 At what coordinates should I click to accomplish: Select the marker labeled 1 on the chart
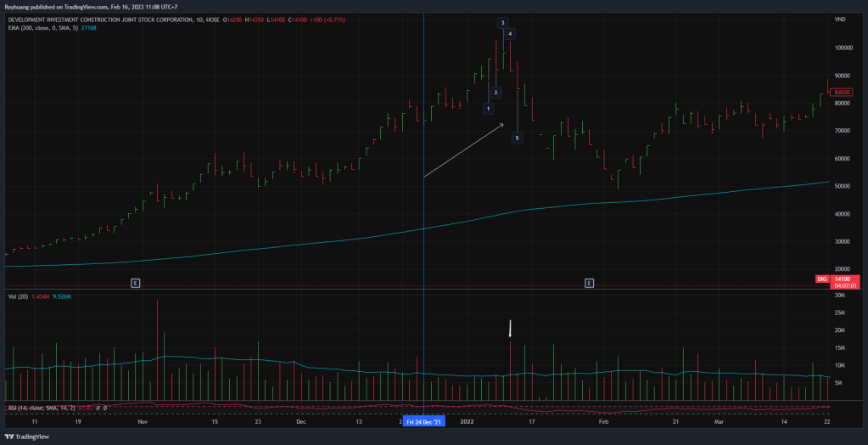point(488,109)
